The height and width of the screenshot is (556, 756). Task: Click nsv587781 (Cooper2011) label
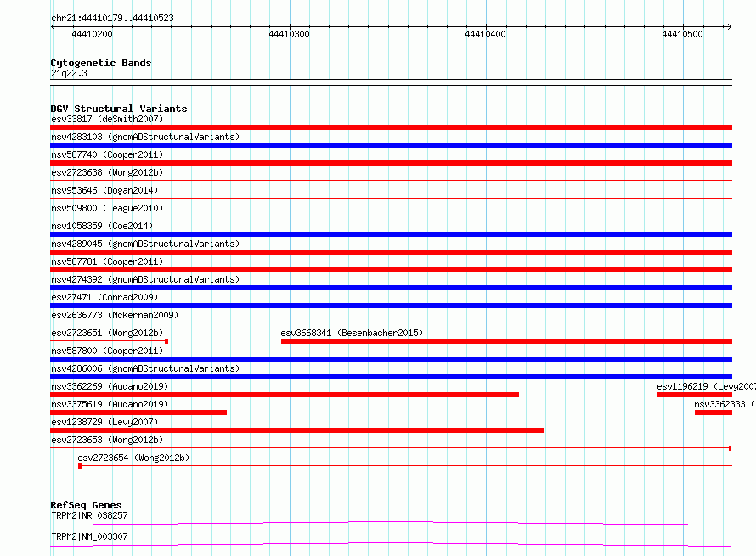[107, 261]
